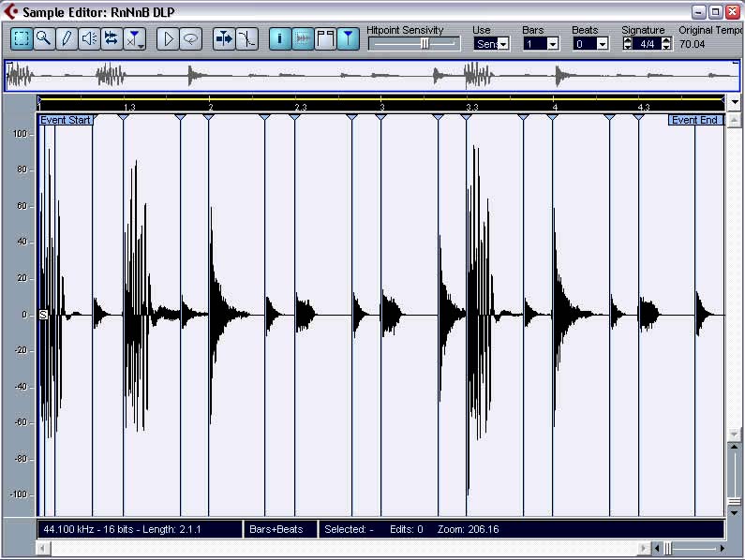Image resolution: width=745 pixels, height=560 pixels.
Task: Select the Zoom magnifier tool
Action: 43,38
